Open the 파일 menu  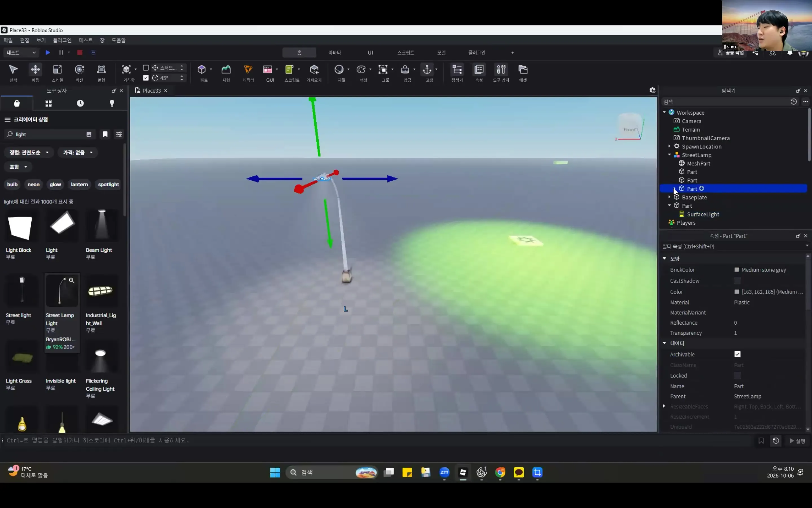pyautogui.click(x=8, y=40)
